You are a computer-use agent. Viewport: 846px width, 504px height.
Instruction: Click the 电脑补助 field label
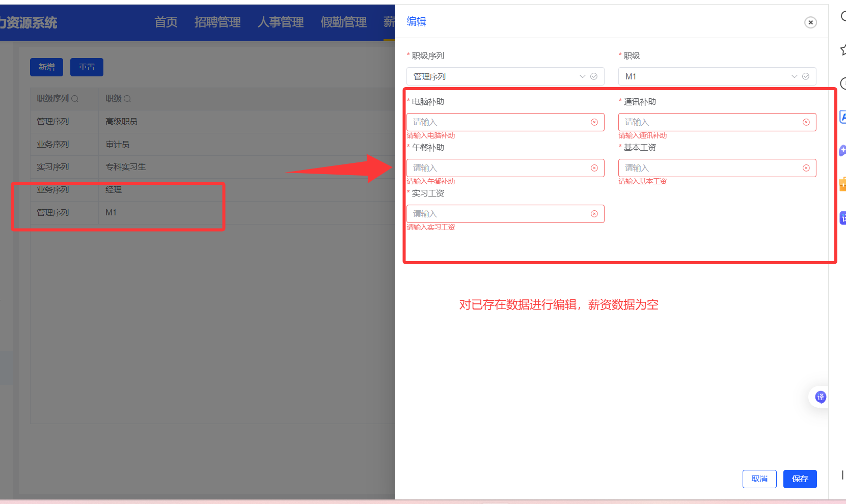pos(428,102)
